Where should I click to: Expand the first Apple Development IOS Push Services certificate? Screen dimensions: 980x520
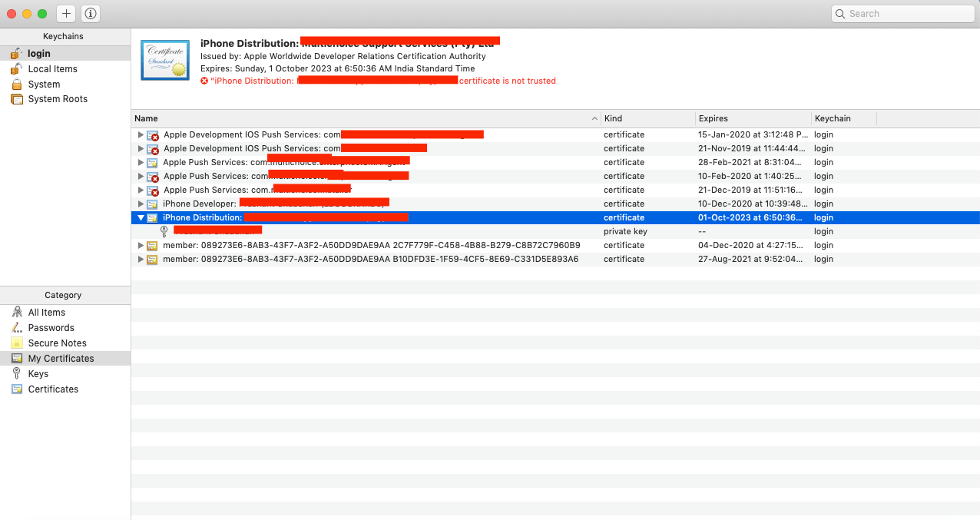click(x=141, y=134)
